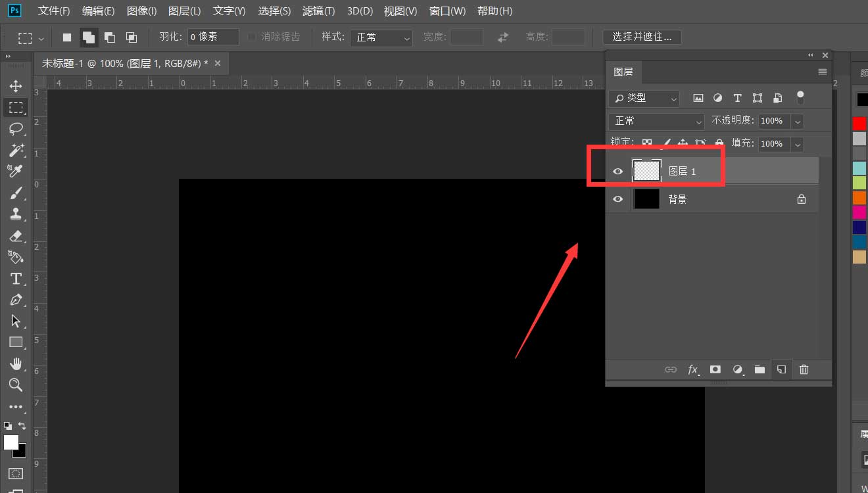
Task: Select the Move tool
Action: pyautogui.click(x=16, y=85)
